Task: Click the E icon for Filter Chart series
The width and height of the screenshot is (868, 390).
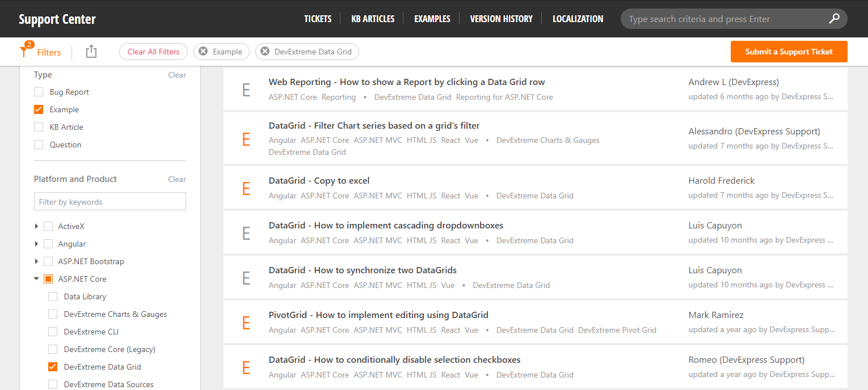Action: tap(246, 139)
